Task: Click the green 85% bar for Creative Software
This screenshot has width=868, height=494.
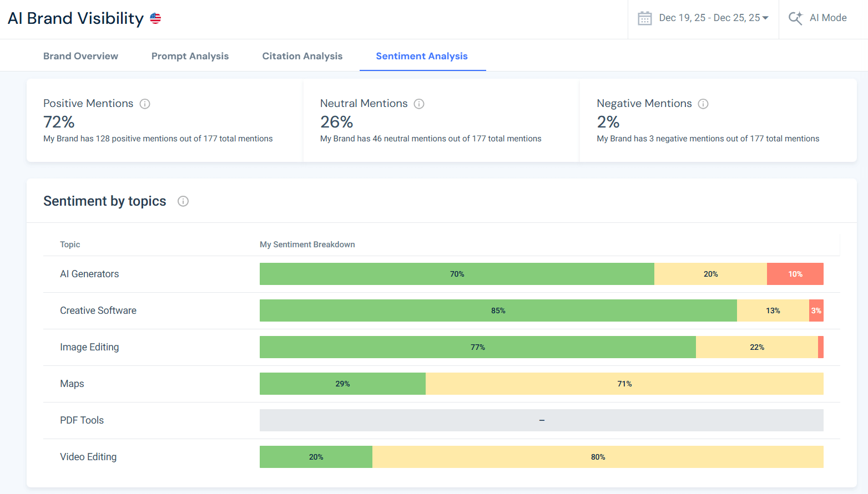Action: [498, 310]
